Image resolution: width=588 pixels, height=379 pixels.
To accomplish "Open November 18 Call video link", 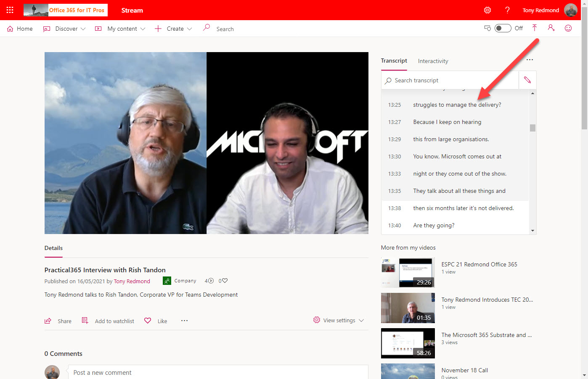I will [465, 370].
